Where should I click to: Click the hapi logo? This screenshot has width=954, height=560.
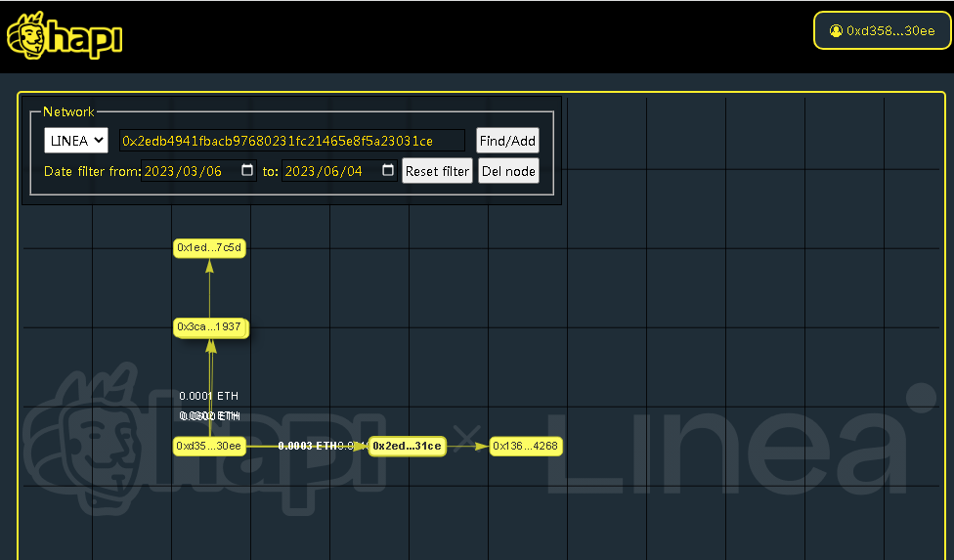point(64,35)
